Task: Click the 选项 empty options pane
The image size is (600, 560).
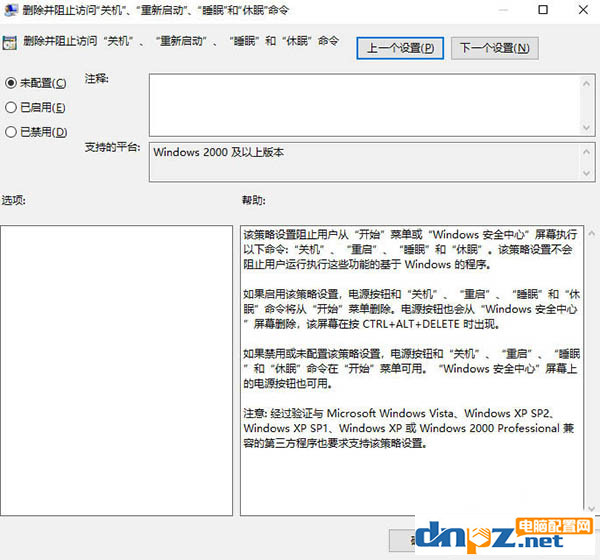Action: (116, 370)
